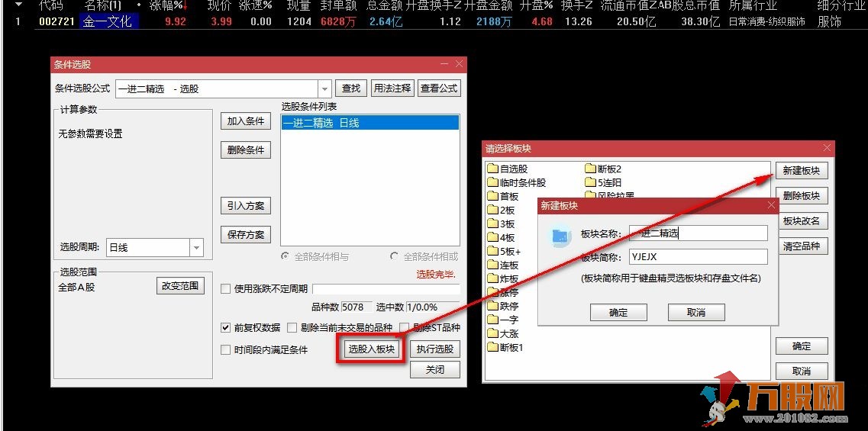Select the 大涨 folder
Viewport: 868px width, 431px height.
point(502,333)
